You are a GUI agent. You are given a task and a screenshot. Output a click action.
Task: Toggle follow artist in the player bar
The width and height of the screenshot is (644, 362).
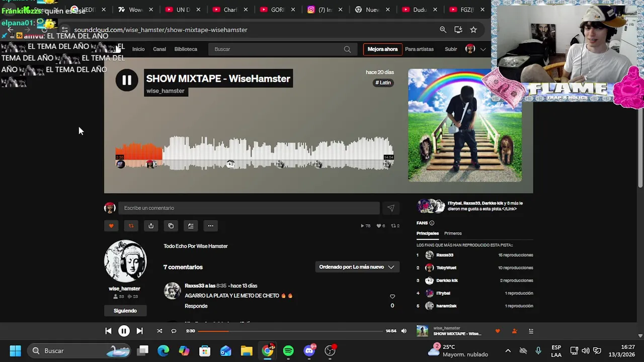(514, 331)
